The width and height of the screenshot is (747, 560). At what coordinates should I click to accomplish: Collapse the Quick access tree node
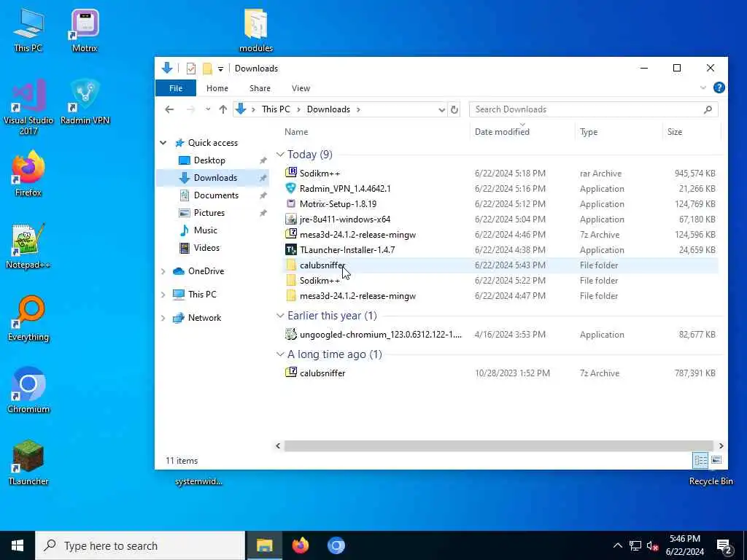[x=163, y=143]
